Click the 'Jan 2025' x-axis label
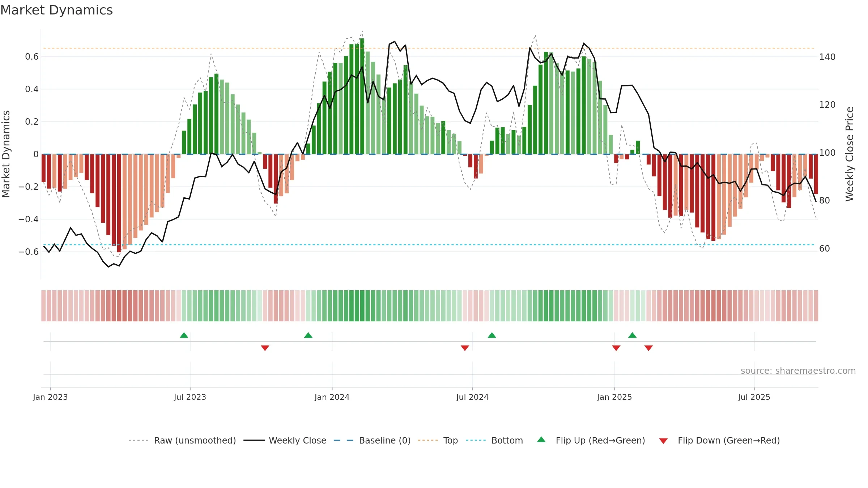This screenshot has width=868, height=488. click(x=614, y=397)
